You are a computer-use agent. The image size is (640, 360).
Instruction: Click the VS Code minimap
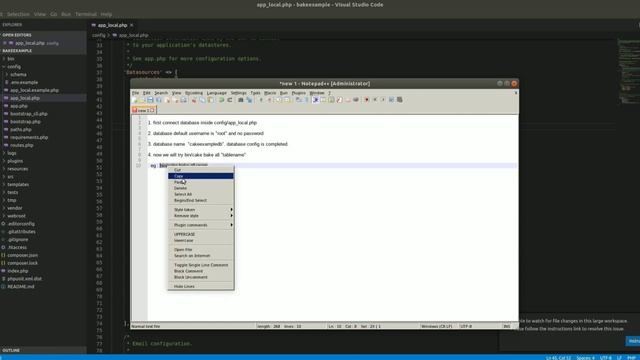click(x=628, y=71)
